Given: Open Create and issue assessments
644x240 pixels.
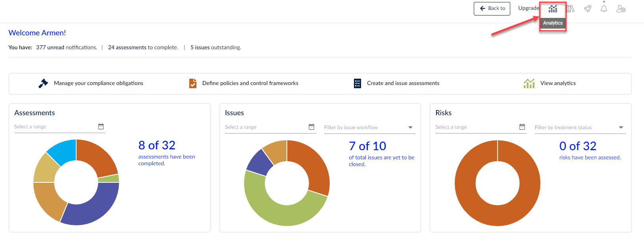Looking at the screenshot, I should point(403,83).
